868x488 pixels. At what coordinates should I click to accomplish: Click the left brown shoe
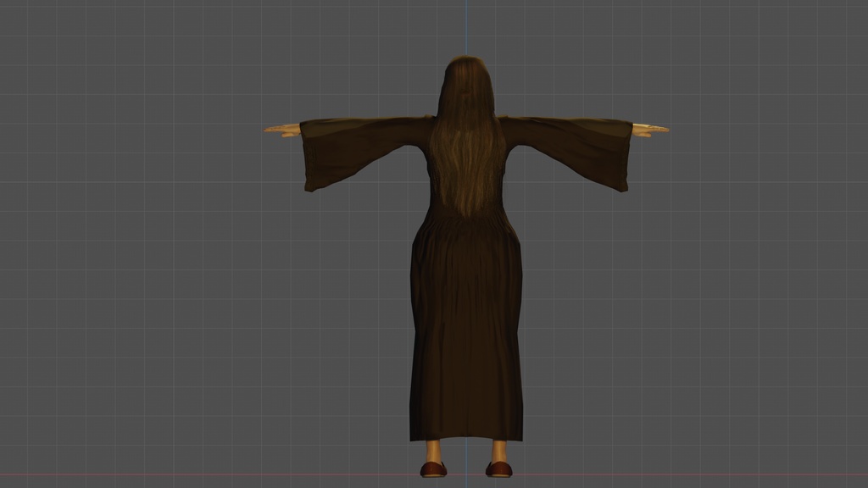[x=434, y=467]
